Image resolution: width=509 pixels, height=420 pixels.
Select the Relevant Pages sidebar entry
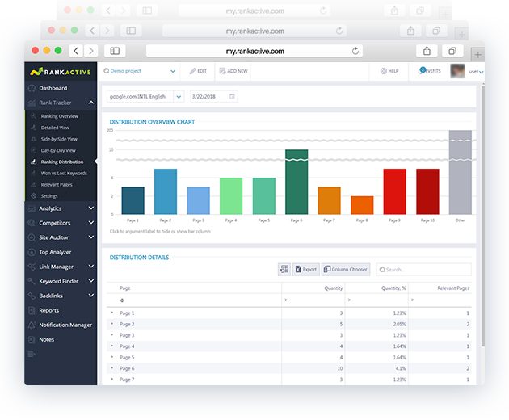[x=57, y=184]
